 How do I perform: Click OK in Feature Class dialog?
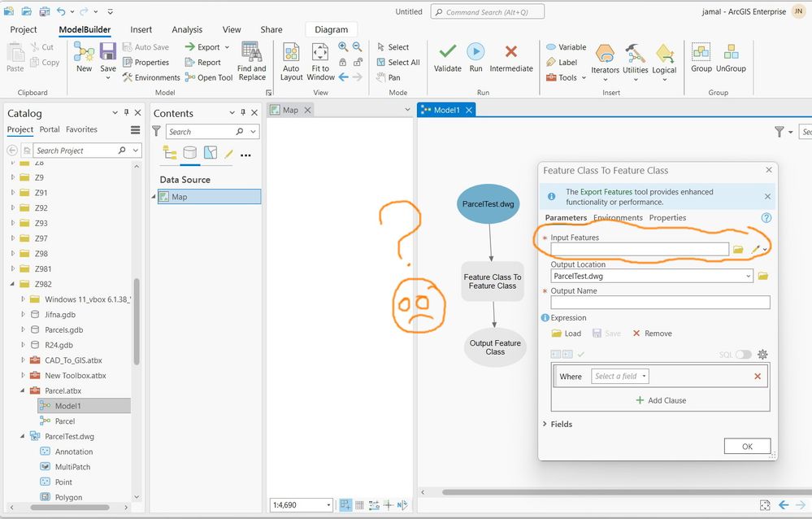point(747,447)
